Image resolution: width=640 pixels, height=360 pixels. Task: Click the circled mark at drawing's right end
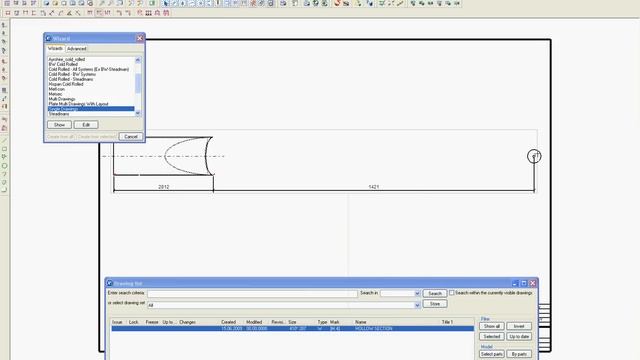[x=534, y=156]
